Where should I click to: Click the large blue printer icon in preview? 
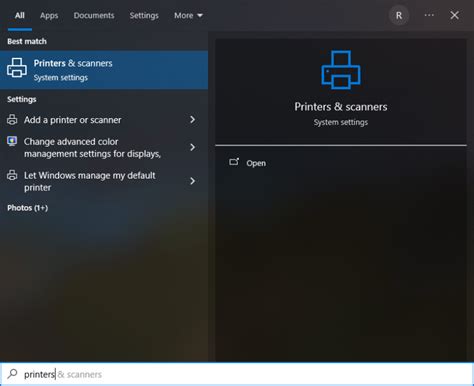click(341, 70)
